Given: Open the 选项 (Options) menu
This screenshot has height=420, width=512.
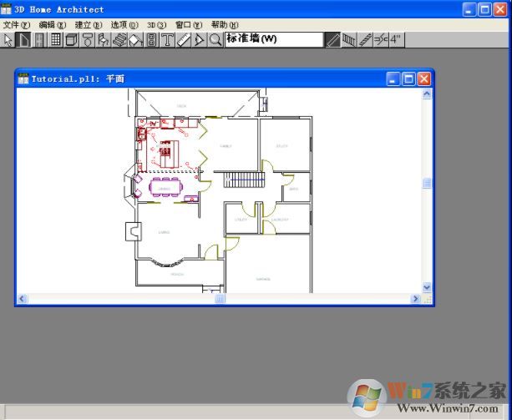Looking at the screenshot, I should pos(124,25).
